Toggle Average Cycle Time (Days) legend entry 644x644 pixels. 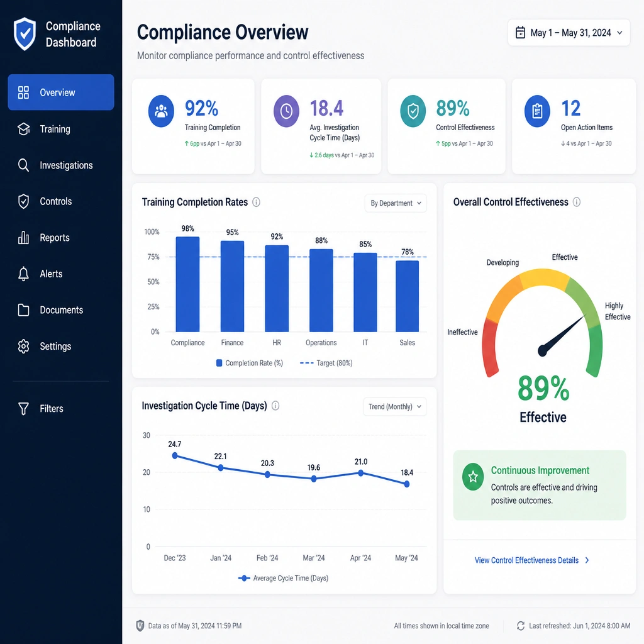coord(284,579)
